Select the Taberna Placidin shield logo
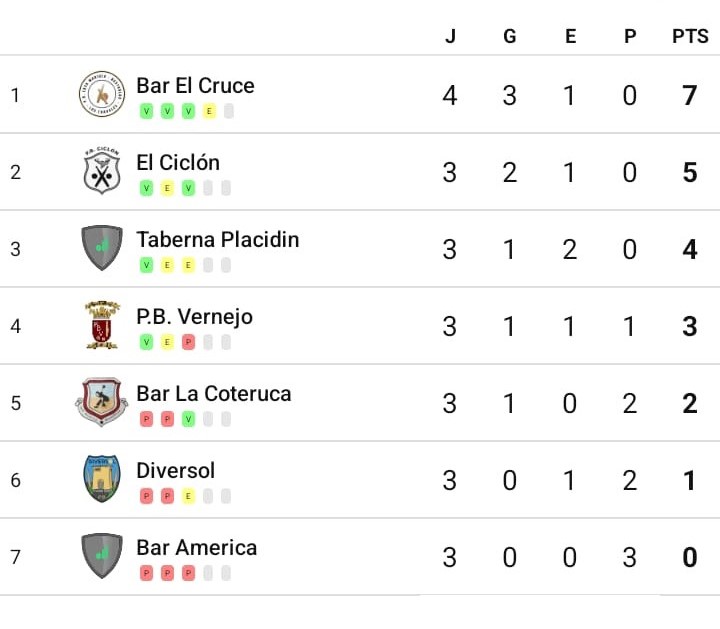The image size is (720, 629). 101,247
